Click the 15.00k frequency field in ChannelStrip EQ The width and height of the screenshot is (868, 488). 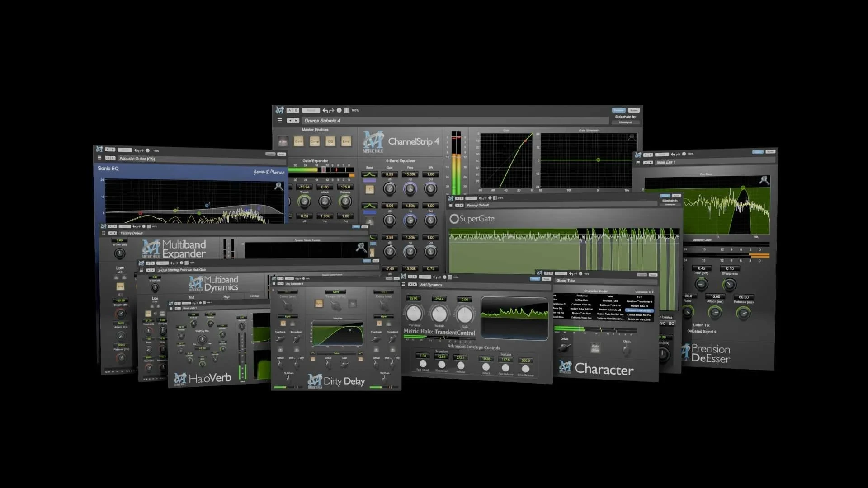point(410,174)
